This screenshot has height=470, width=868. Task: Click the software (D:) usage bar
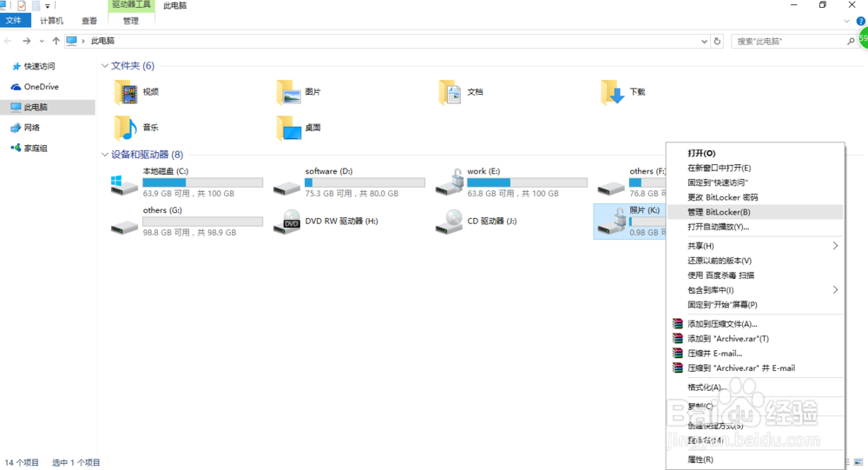[x=365, y=182]
